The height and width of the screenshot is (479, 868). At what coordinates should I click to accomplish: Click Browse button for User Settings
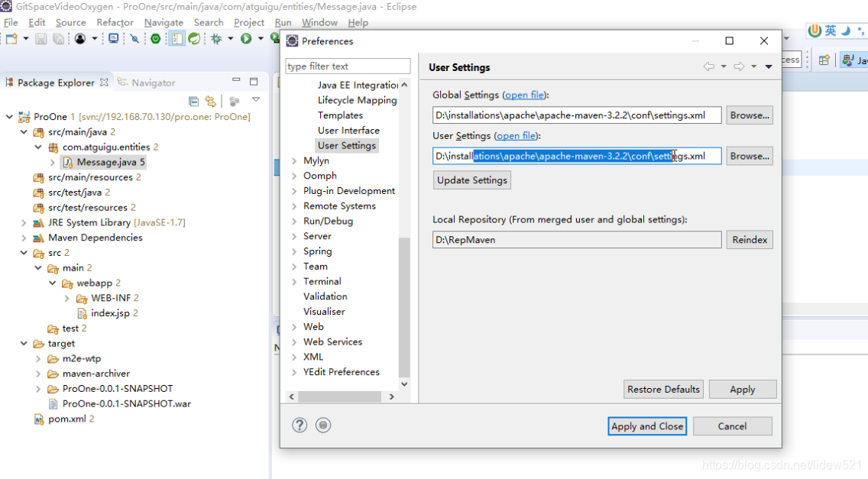tap(750, 156)
